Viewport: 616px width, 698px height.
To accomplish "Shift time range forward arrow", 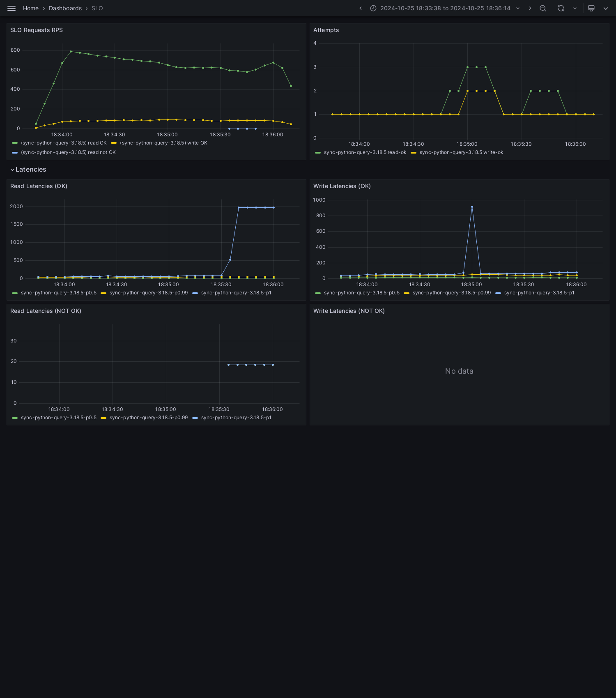I will click(x=530, y=8).
